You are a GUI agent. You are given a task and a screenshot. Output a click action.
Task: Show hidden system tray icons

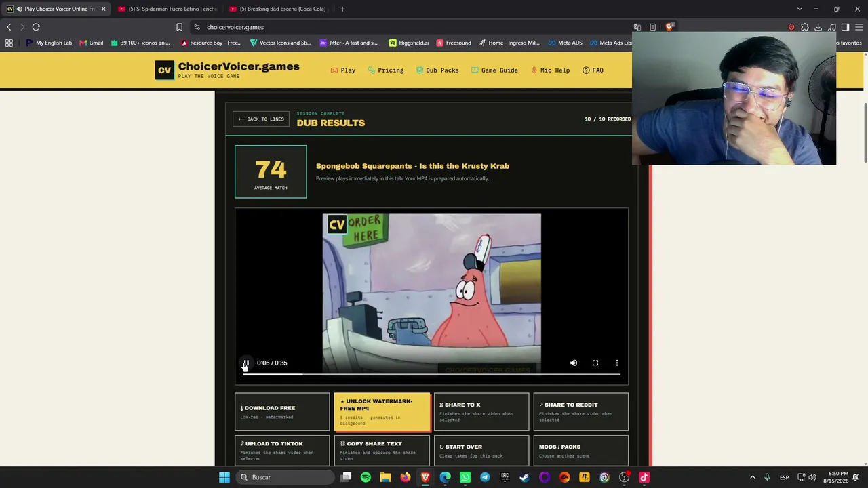tap(752, 477)
